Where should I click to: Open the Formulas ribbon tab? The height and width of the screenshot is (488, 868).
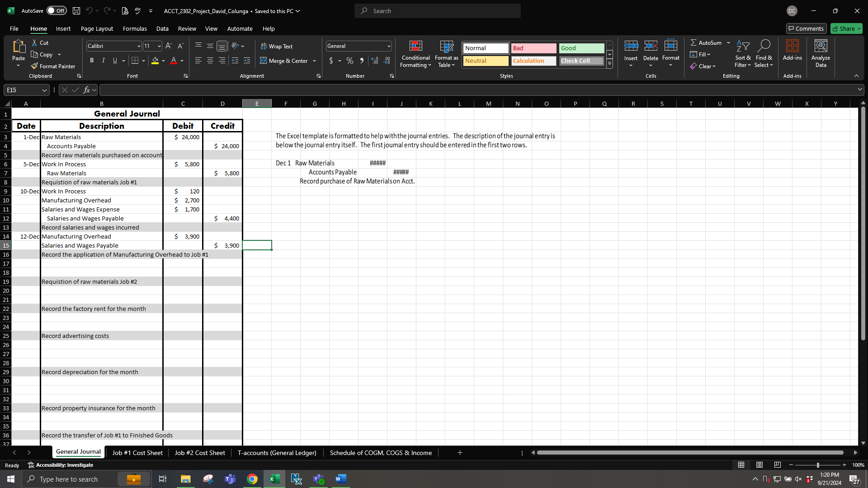135,28
